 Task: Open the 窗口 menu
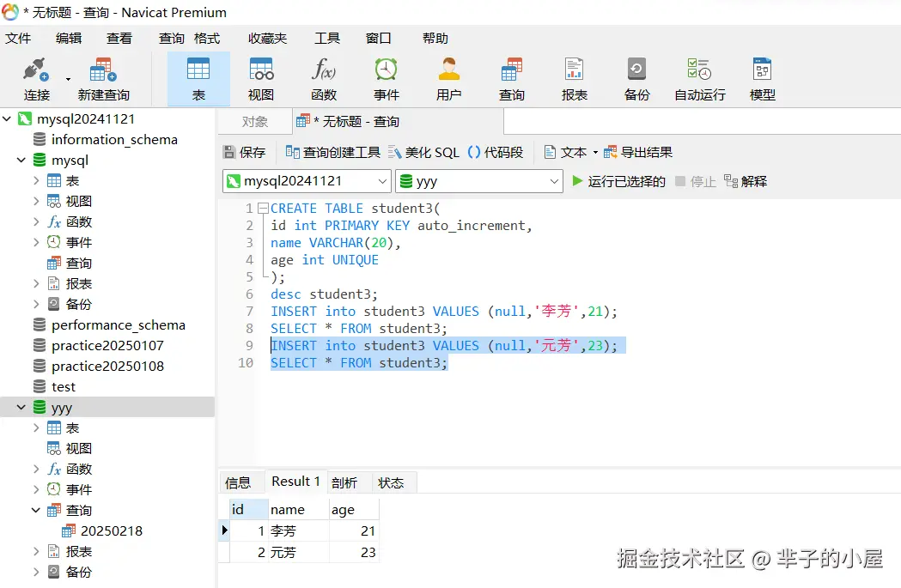pyautogui.click(x=378, y=39)
